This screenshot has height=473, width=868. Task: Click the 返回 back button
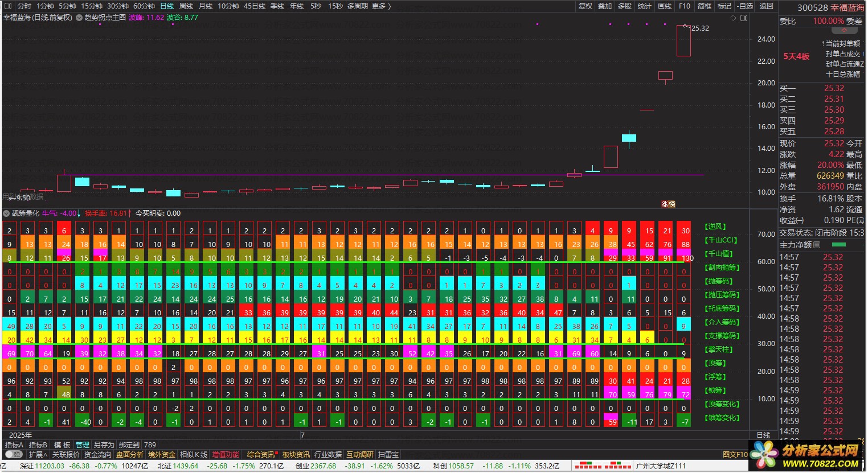click(x=767, y=6)
